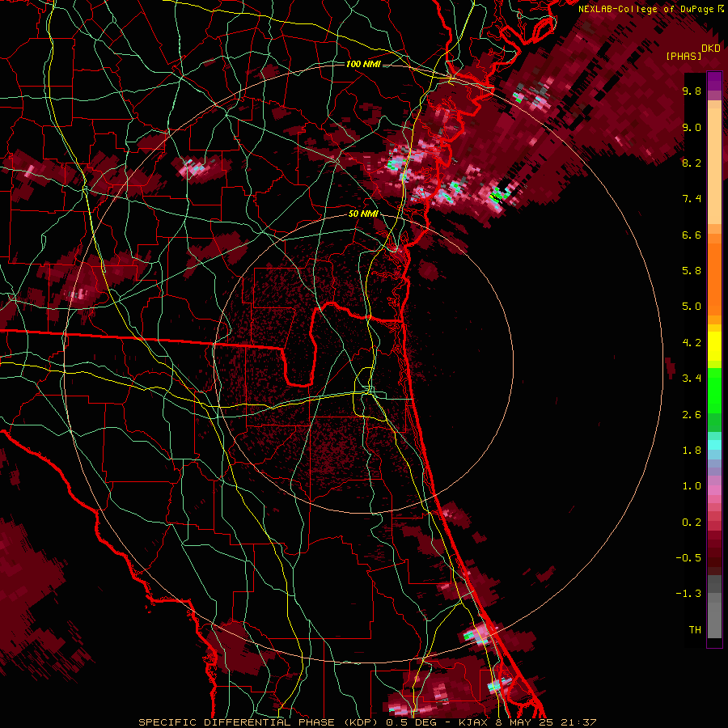The height and width of the screenshot is (728, 728).
Task: Click the DKD [PHAS] legend title
Action: coord(693,53)
